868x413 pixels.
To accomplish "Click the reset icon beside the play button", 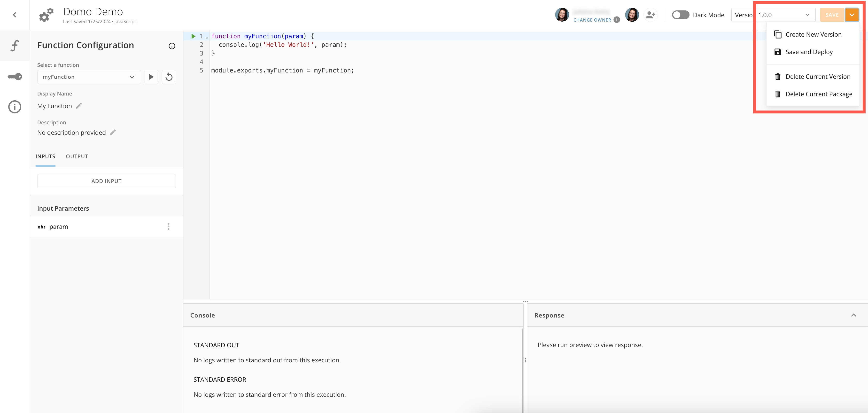I will tap(169, 77).
